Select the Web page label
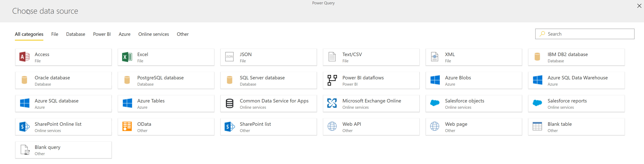644x164 pixels. coord(456,124)
